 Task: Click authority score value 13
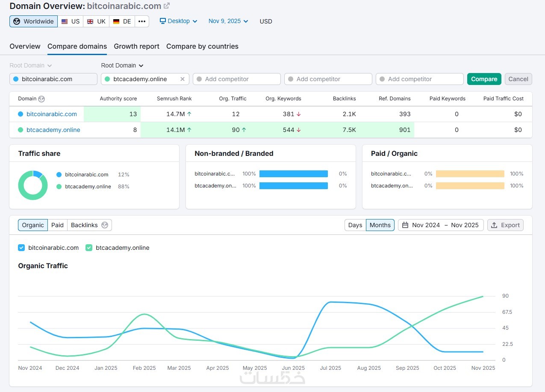pos(133,114)
